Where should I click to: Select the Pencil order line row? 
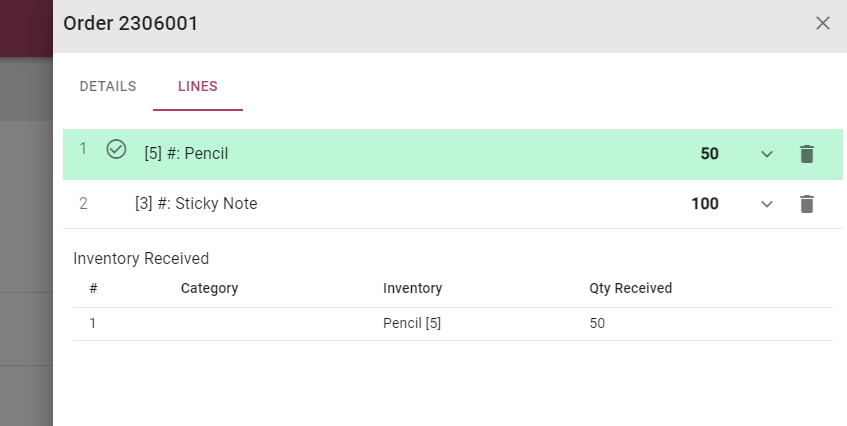pyautogui.click(x=400, y=154)
